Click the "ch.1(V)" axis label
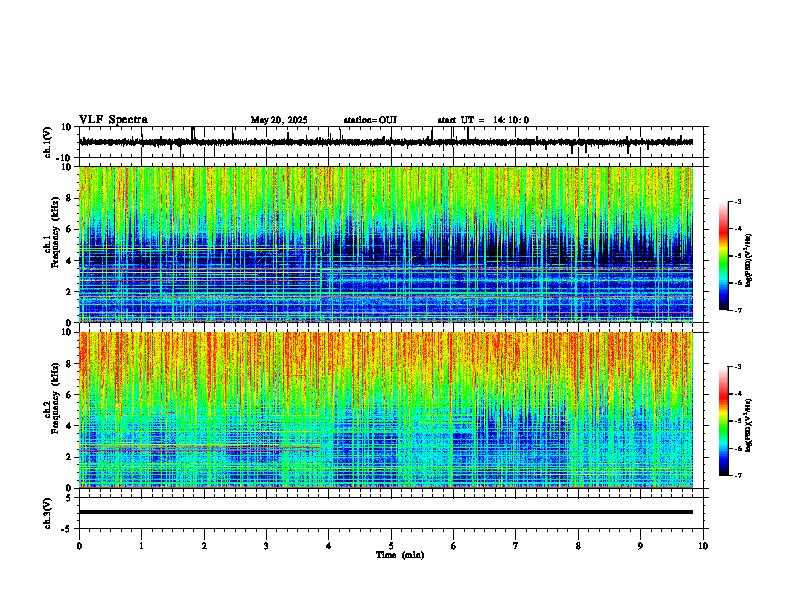 (x=48, y=142)
